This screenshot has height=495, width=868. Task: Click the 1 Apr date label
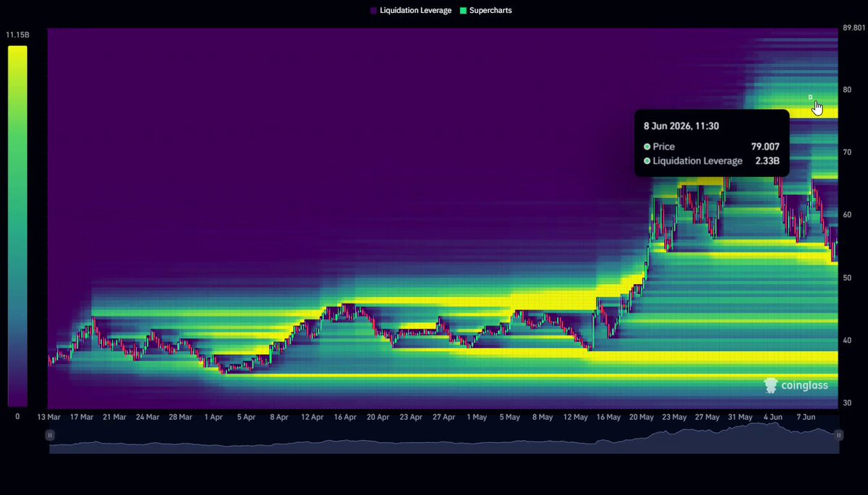(x=213, y=417)
